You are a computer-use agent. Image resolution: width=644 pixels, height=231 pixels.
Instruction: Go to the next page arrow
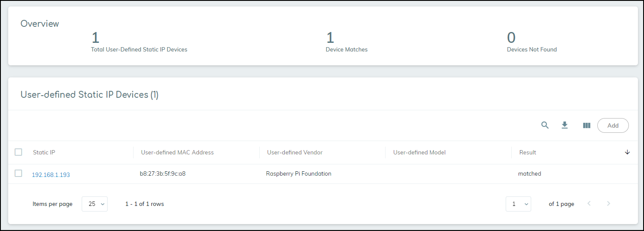pos(609,204)
